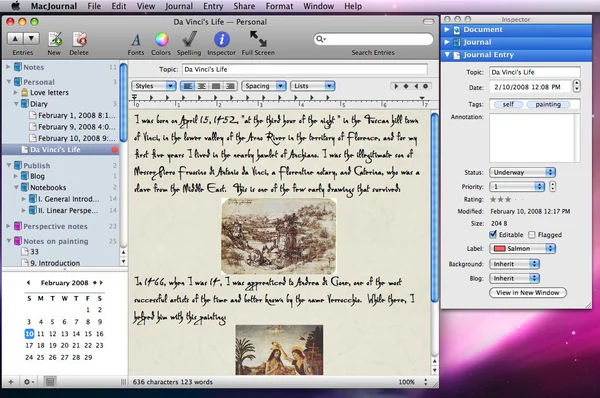Select calendar date 15
600x398 pixels.
coord(88,334)
